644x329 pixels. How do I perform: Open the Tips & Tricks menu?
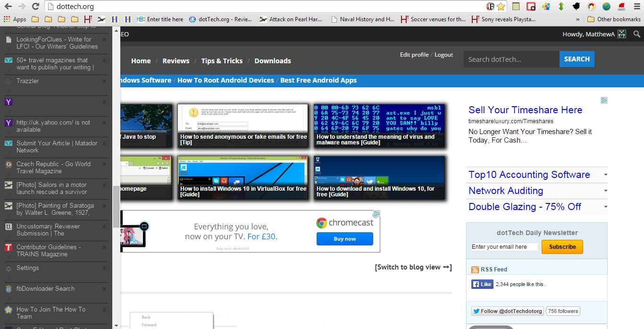tap(222, 61)
